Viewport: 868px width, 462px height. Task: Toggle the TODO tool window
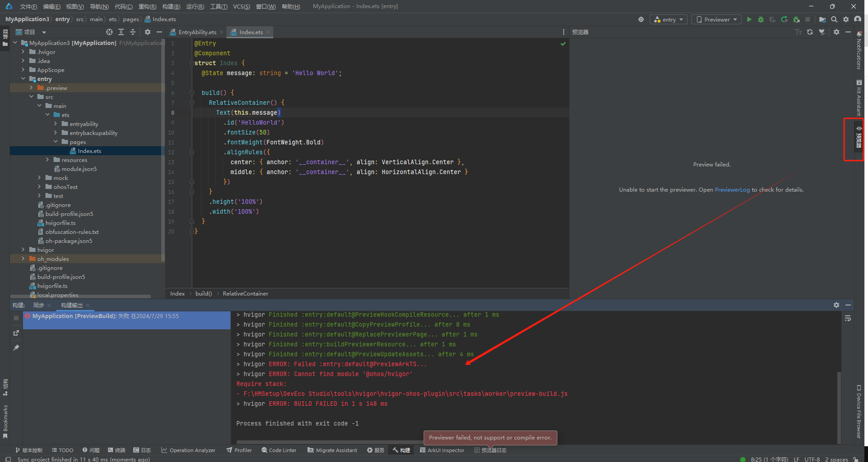click(x=63, y=450)
